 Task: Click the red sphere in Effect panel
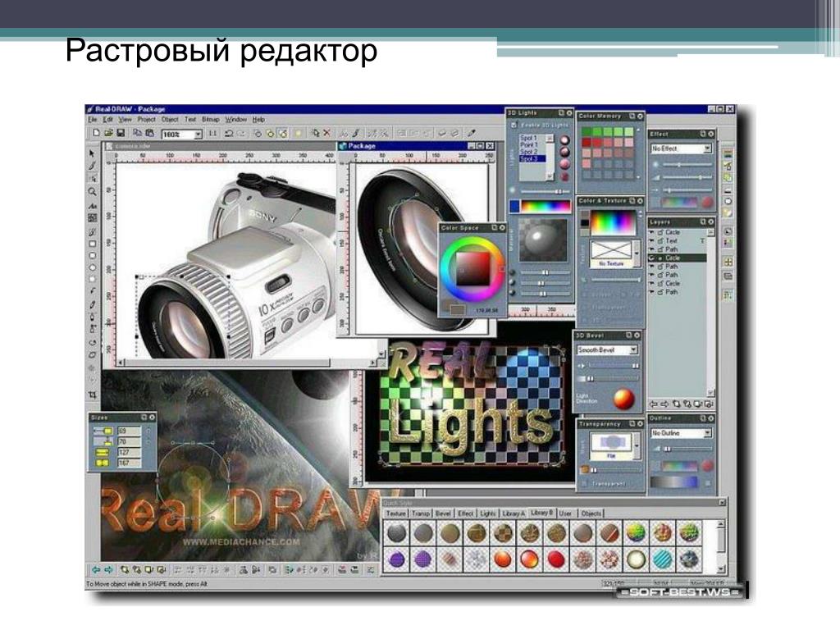click(708, 203)
